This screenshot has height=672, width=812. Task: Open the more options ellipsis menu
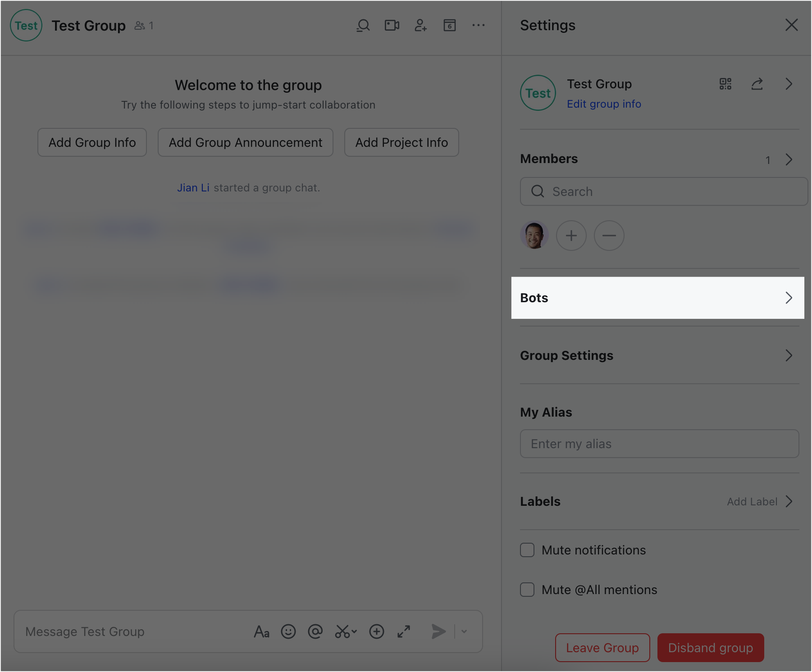click(x=478, y=25)
